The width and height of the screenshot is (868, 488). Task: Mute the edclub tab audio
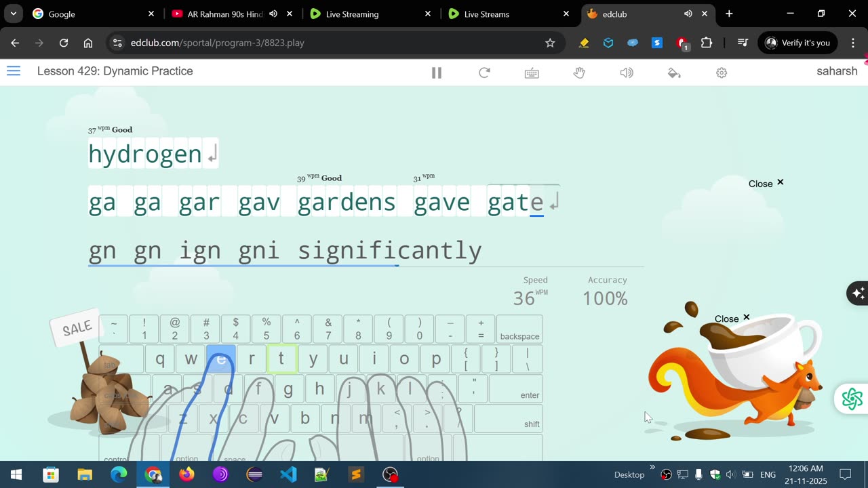click(x=688, y=14)
